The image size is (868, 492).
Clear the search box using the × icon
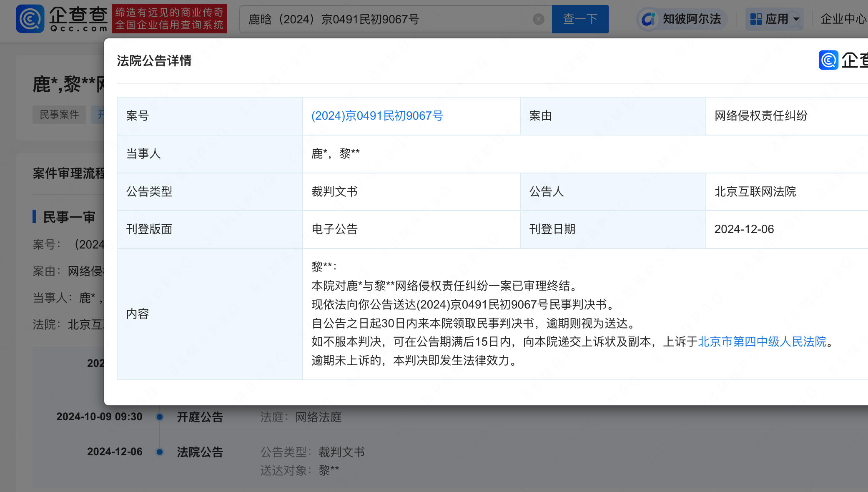click(539, 19)
